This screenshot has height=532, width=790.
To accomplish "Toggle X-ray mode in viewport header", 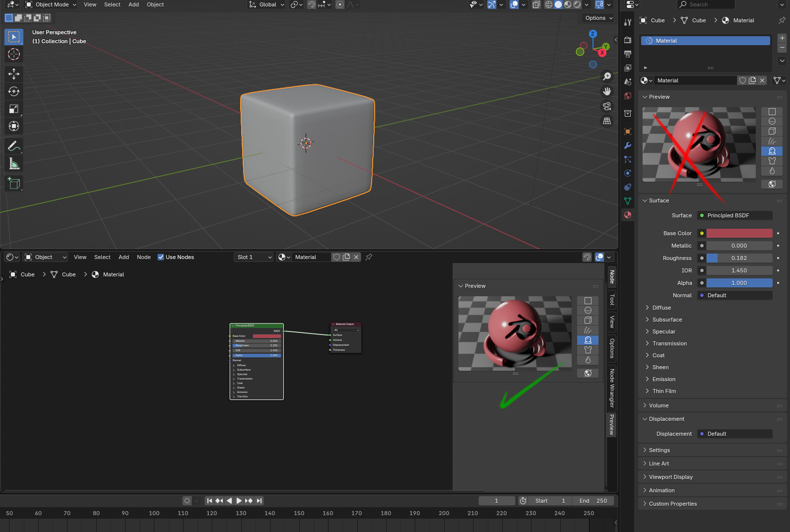I will pyautogui.click(x=536, y=4).
